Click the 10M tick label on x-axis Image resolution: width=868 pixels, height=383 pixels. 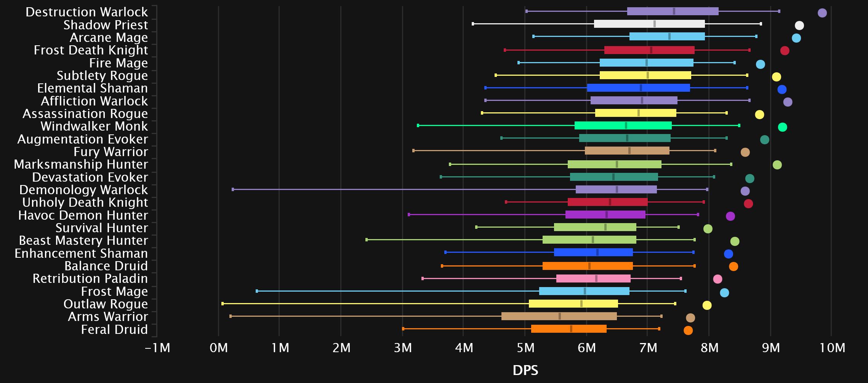click(832, 348)
